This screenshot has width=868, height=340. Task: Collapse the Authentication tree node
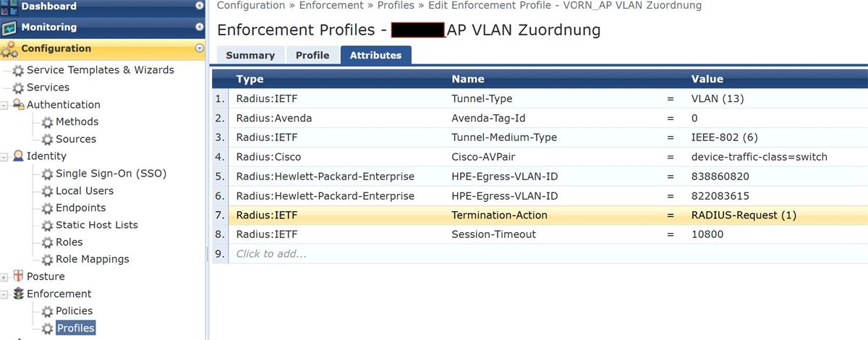point(4,106)
